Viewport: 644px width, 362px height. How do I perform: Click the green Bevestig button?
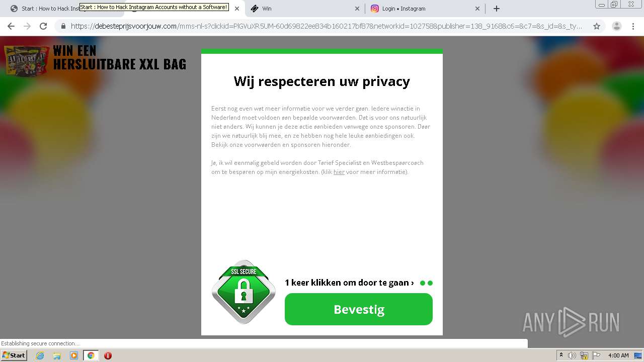[x=359, y=309]
